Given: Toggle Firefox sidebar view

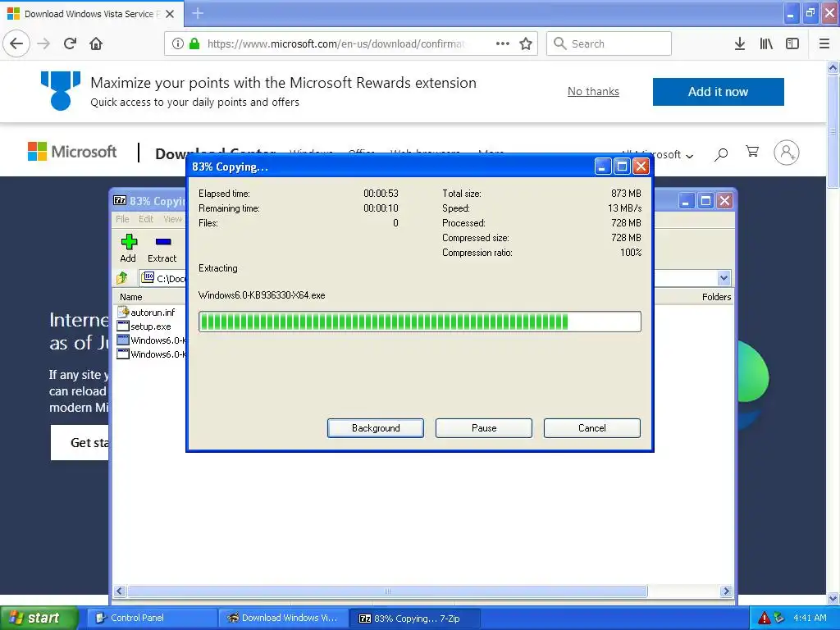Looking at the screenshot, I should click(x=792, y=43).
